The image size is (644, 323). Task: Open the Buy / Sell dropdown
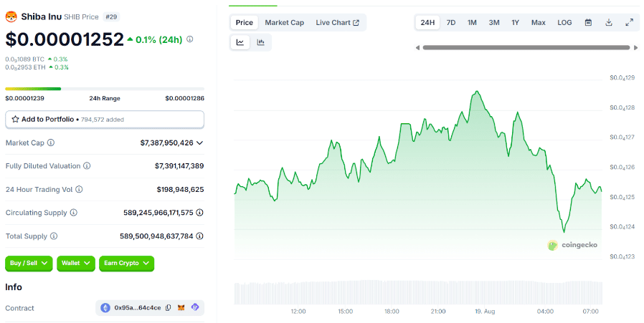pyautogui.click(x=29, y=263)
